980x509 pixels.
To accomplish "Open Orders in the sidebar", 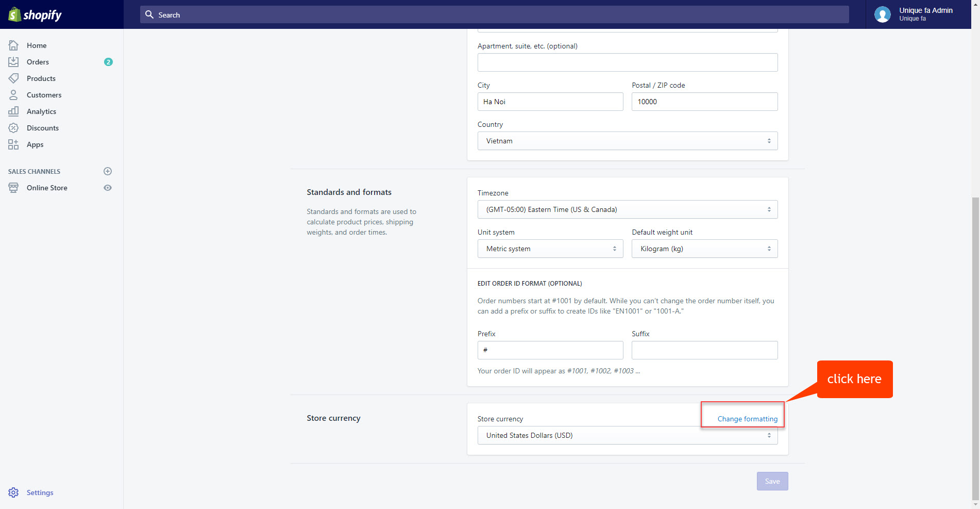I will click(38, 62).
